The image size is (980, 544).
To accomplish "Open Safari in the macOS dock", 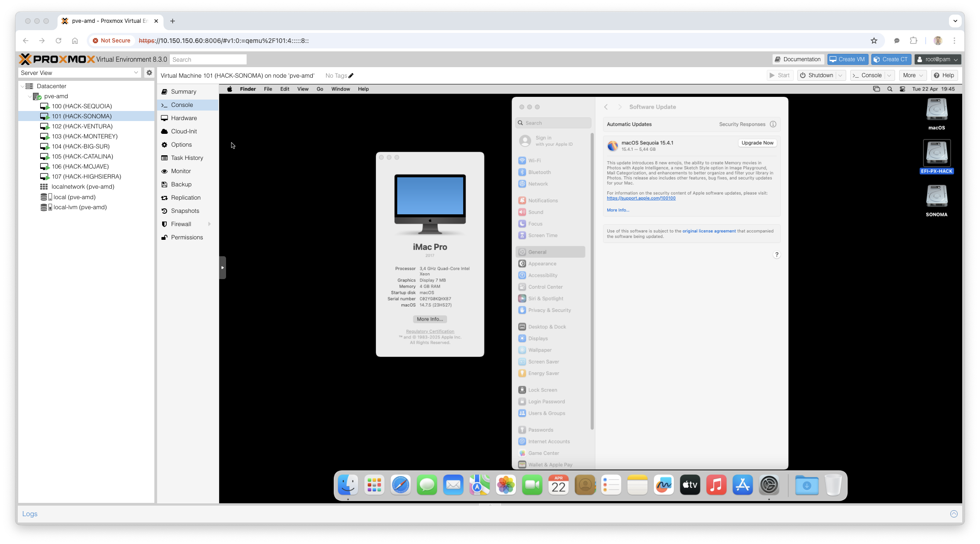I will (x=400, y=485).
